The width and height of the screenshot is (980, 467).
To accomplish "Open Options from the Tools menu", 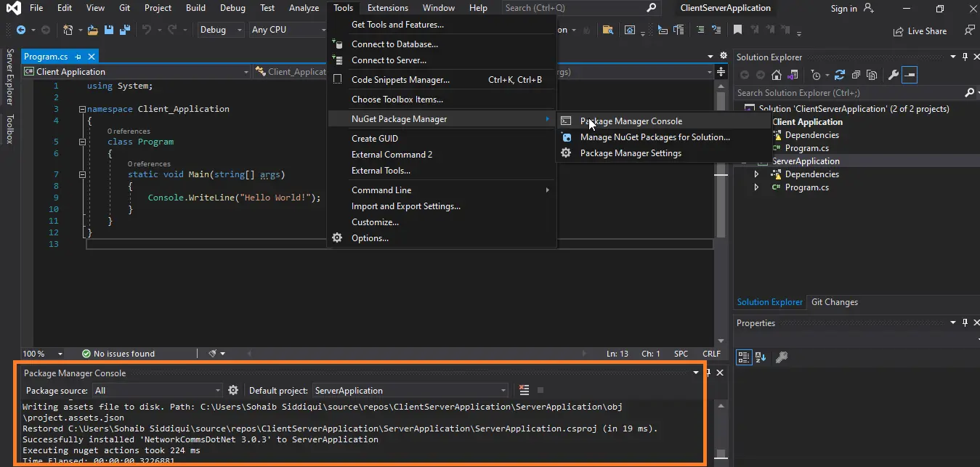I will coord(370,238).
